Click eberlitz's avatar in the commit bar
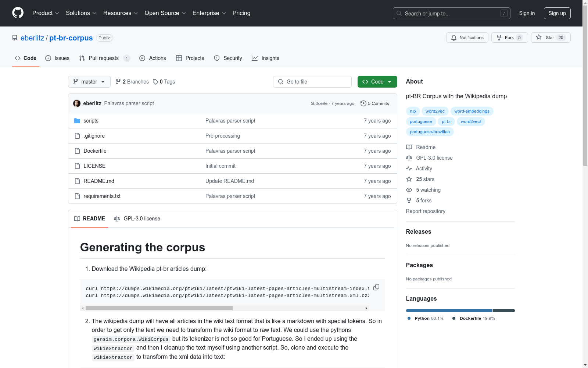588x368 pixels. coord(77,103)
